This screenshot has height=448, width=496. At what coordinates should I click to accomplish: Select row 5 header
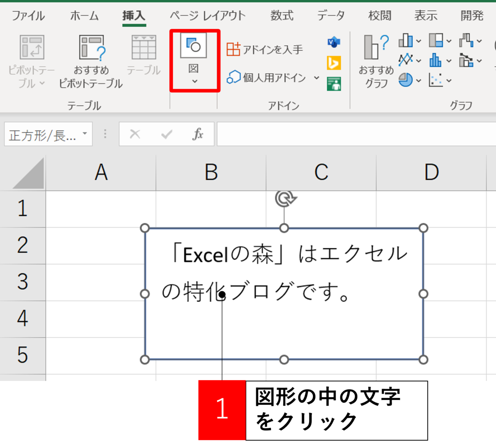pos(23,355)
